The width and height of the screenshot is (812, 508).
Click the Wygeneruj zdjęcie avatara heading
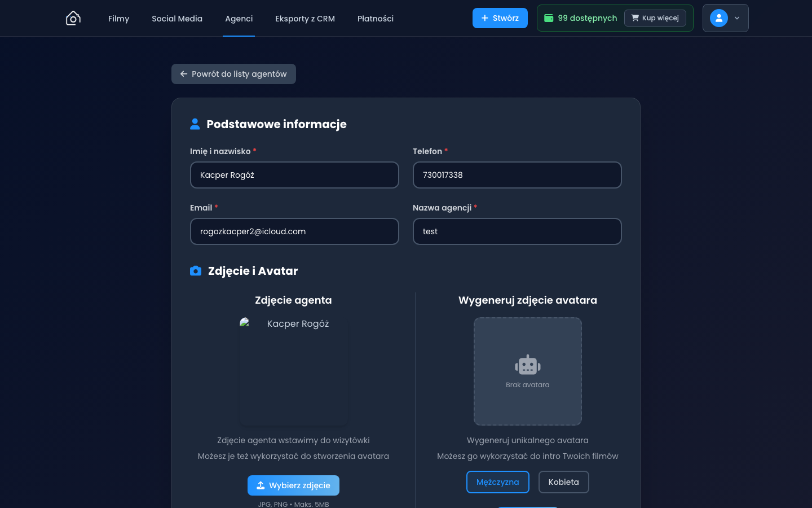point(528,300)
